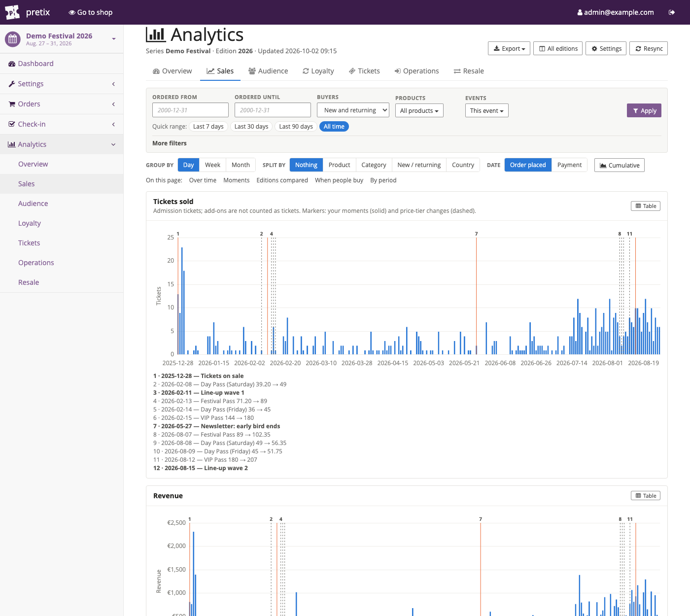
Task: Expand More filters
Action: (x=170, y=143)
